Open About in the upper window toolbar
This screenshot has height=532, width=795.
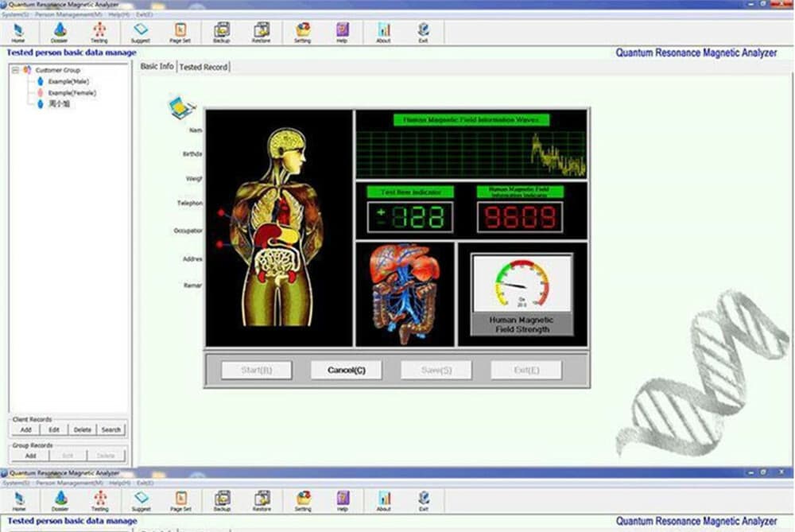click(384, 33)
